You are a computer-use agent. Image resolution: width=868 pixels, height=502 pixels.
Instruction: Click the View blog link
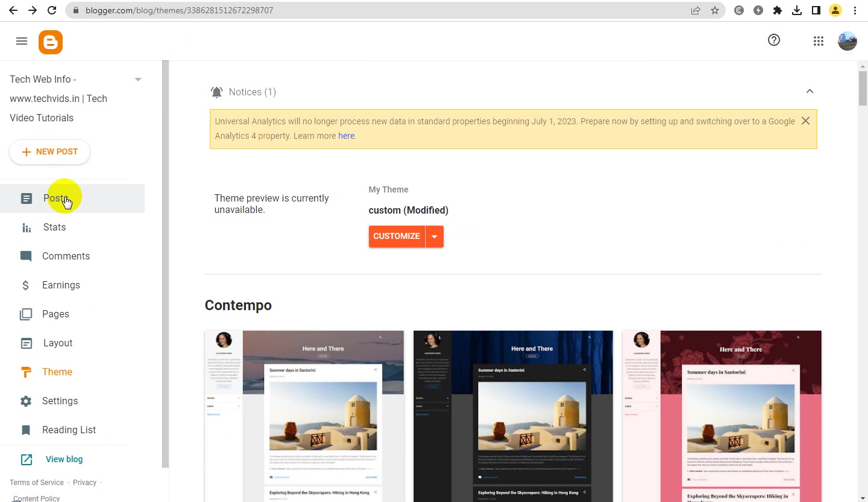coord(64,459)
